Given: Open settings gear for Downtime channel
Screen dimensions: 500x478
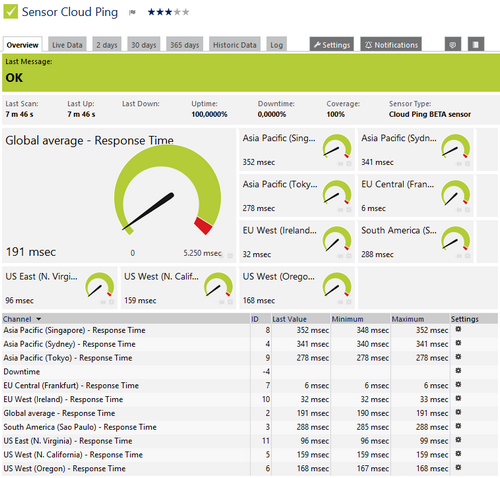Looking at the screenshot, I should (458, 371).
